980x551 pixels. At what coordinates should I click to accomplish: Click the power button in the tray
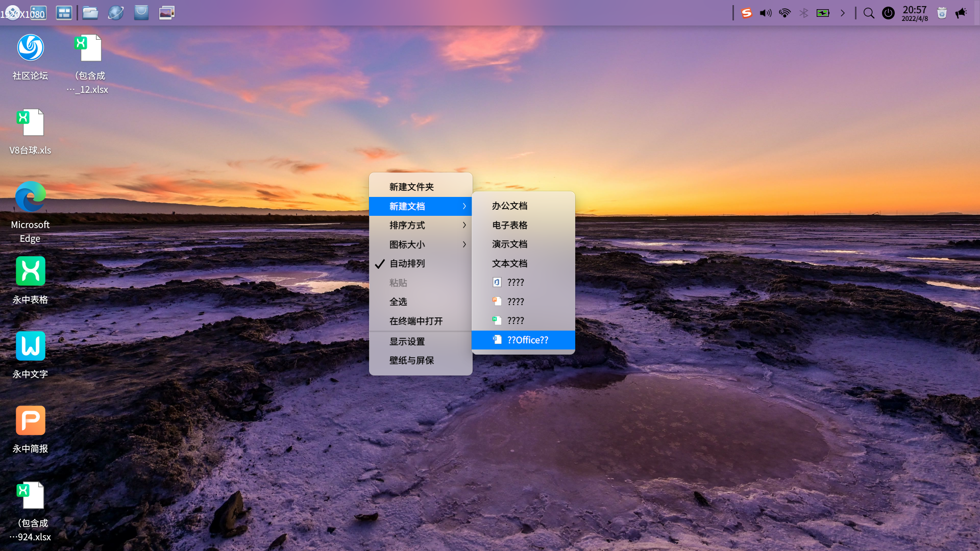coord(888,13)
